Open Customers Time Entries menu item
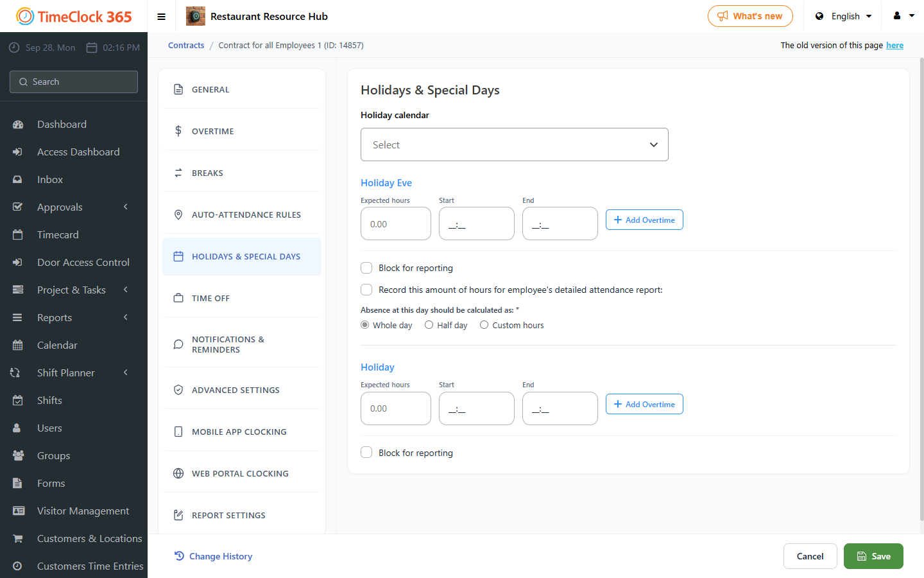Viewport: 924px width, 578px height. [74, 566]
